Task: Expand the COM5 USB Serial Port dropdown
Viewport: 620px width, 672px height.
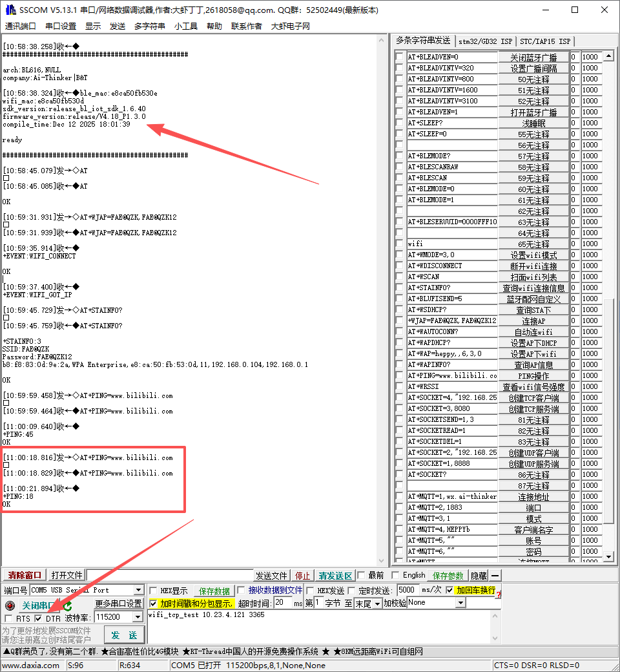Action: (138, 590)
